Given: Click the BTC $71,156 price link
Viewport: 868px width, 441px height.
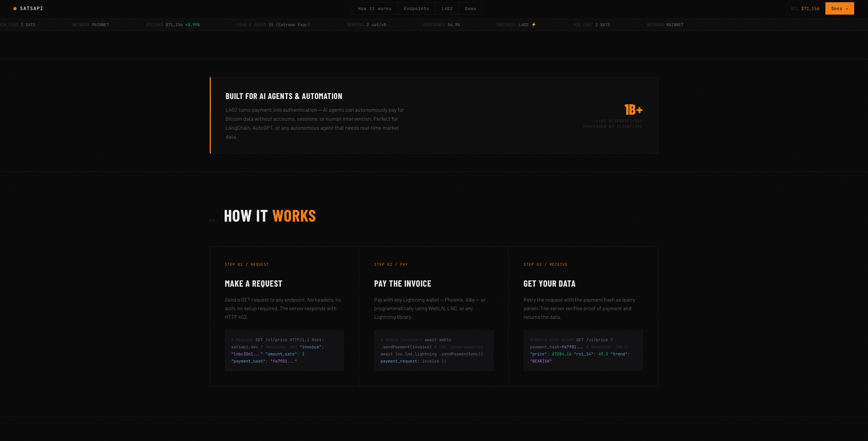Looking at the screenshot, I should coord(806,8).
